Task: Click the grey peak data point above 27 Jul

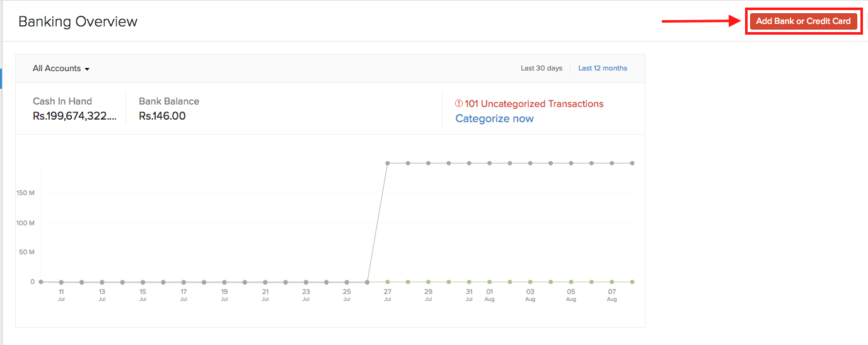Action: click(388, 163)
